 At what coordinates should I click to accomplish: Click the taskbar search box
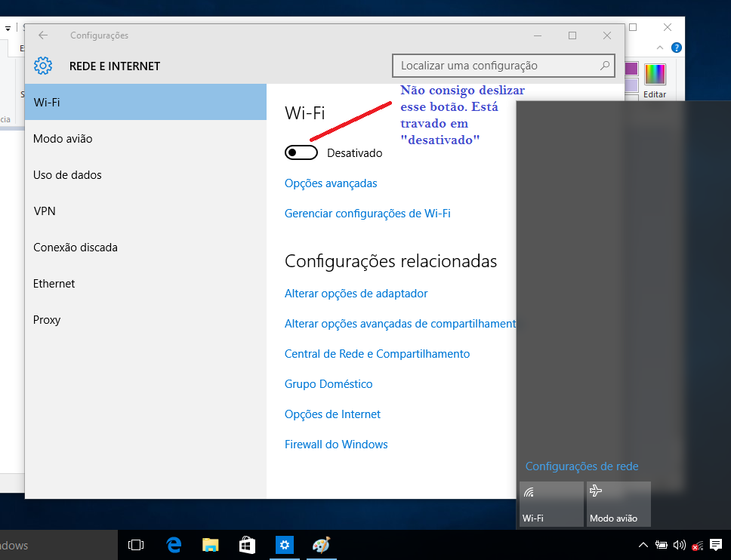pos(59,545)
